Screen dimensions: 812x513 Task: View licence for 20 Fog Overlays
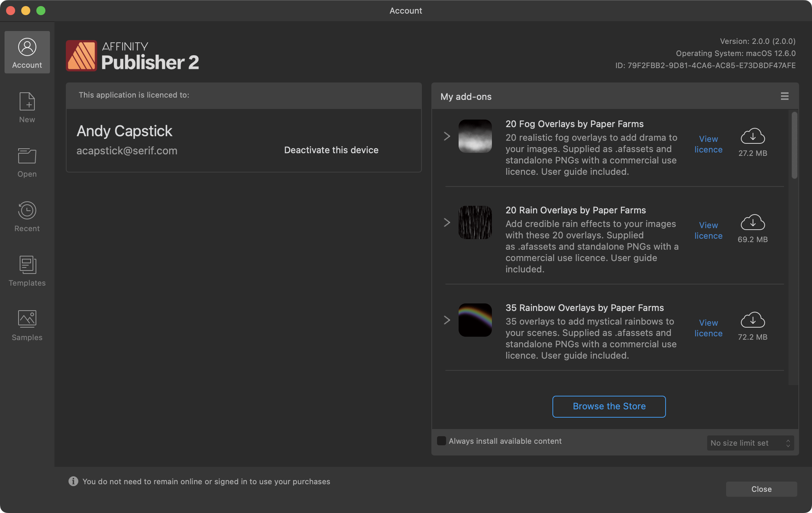(x=708, y=143)
